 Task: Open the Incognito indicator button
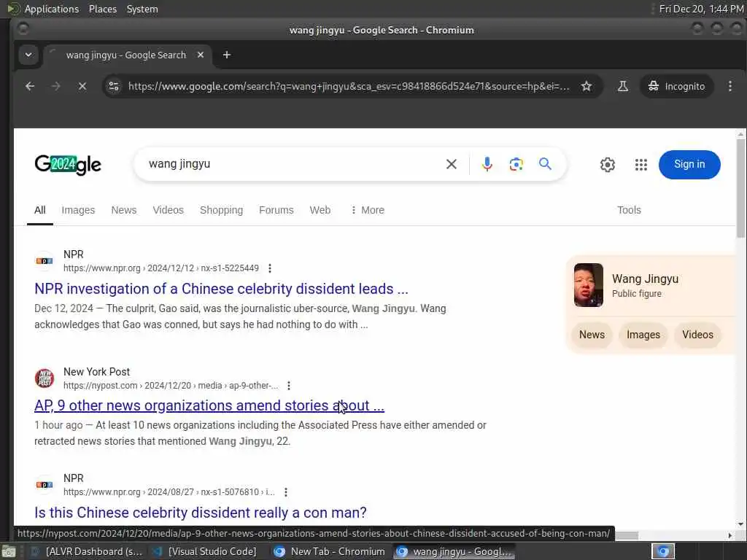(676, 86)
